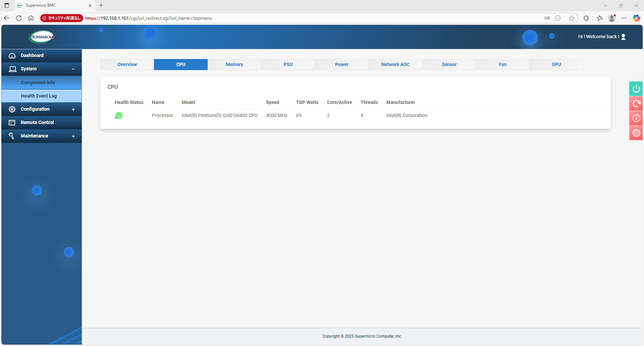Click the browser favorites star icon
This screenshot has height=346, width=644.
pos(572,18)
